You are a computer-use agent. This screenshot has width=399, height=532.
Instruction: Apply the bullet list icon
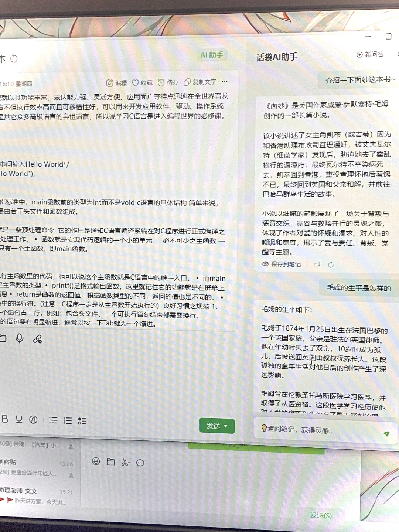[x=53, y=420]
